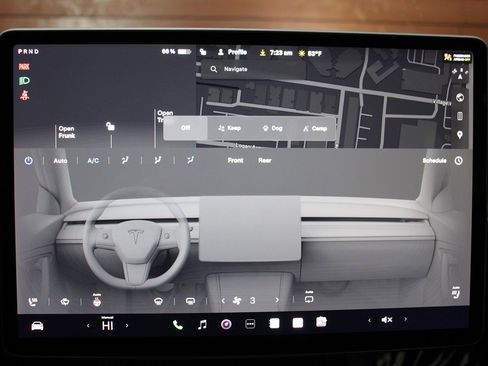488x366 pixels.
Task: Tap the red seatbelt warning icon
Action: pyautogui.click(x=24, y=95)
